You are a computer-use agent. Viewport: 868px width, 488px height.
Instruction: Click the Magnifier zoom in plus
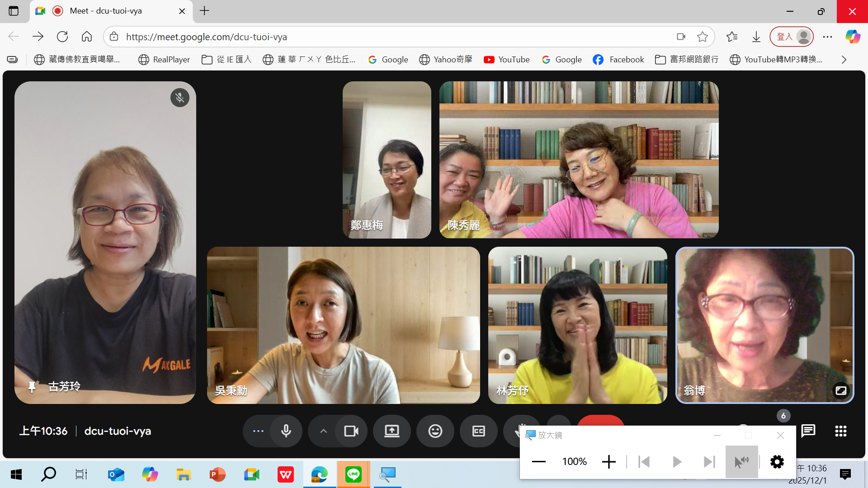pyautogui.click(x=609, y=461)
